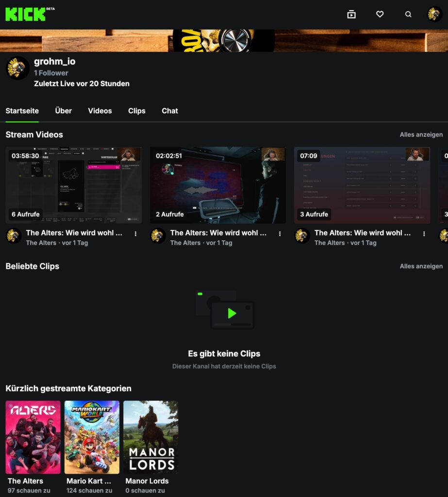The image size is (448, 497).
Task: Open the Über tab
Action: click(64, 111)
